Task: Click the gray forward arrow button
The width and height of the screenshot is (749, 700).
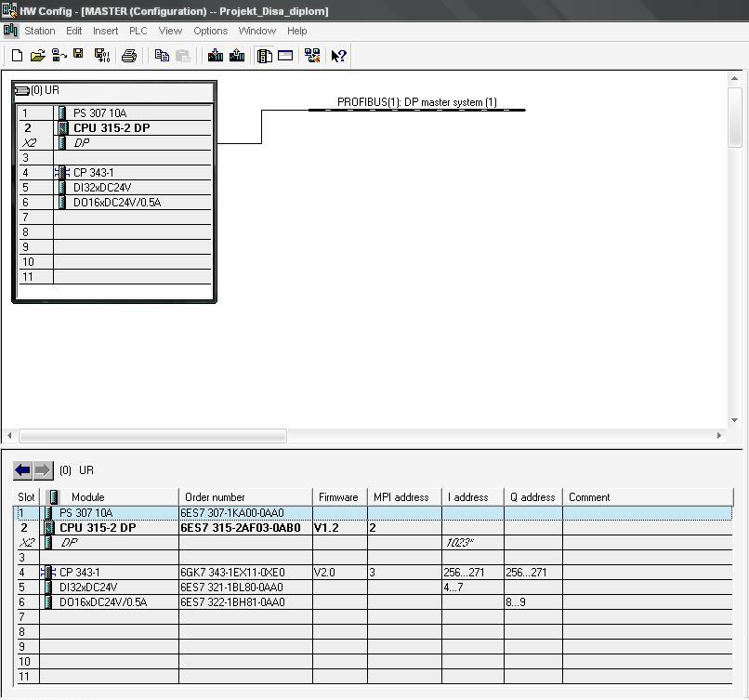Action: click(x=43, y=470)
